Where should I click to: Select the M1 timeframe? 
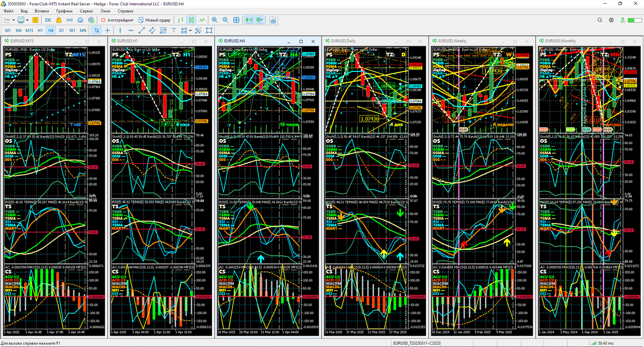tap(8, 31)
